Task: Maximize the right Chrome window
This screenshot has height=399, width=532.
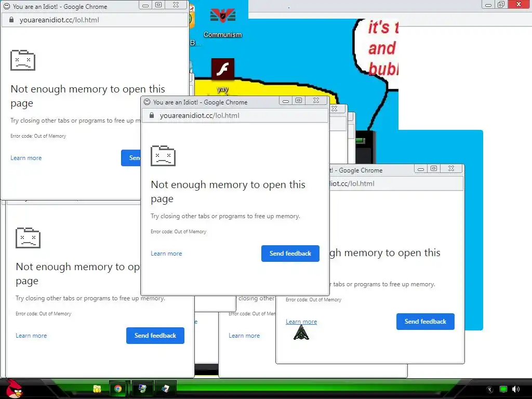Action: coord(434,169)
